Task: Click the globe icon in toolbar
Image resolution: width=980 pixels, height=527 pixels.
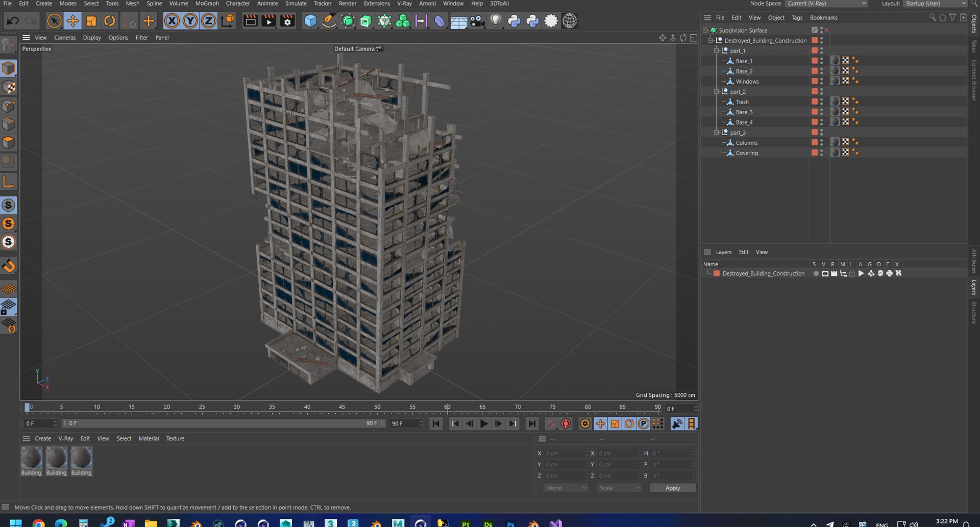Action: pos(570,21)
